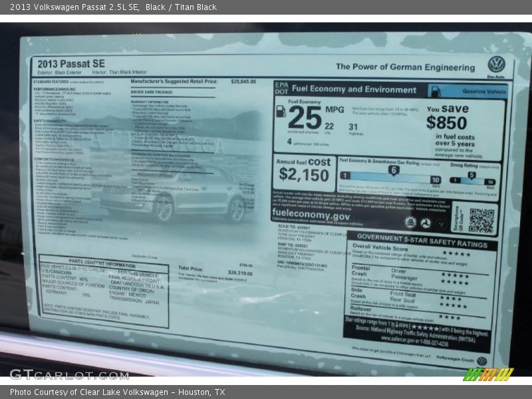The height and width of the screenshot is (399, 532).
Task: Click the 2013 Passat SE heading
Action: tap(71, 64)
